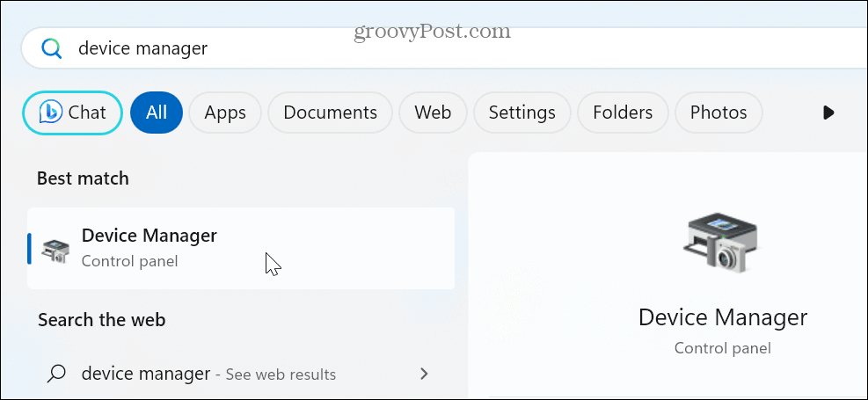Switch to the Apps filter
This screenshot has height=400, width=868.
click(225, 113)
